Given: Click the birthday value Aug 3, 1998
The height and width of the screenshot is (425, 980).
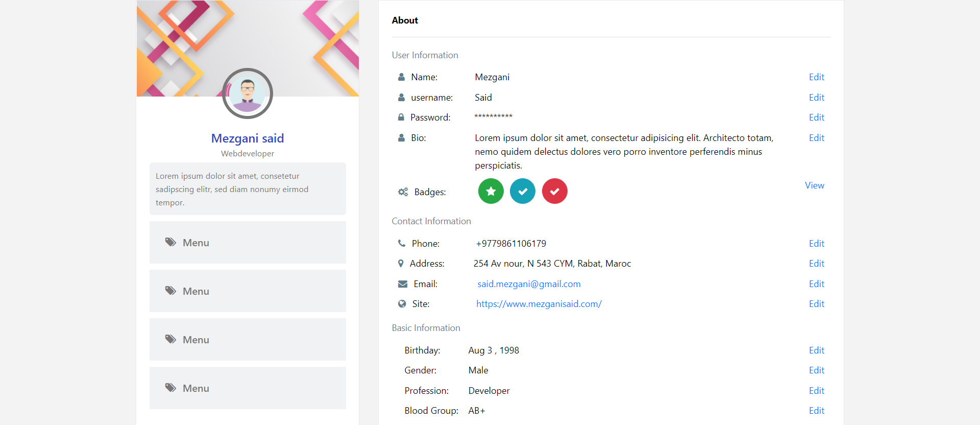Looking at the screenshot, I should tap(494, 350).
